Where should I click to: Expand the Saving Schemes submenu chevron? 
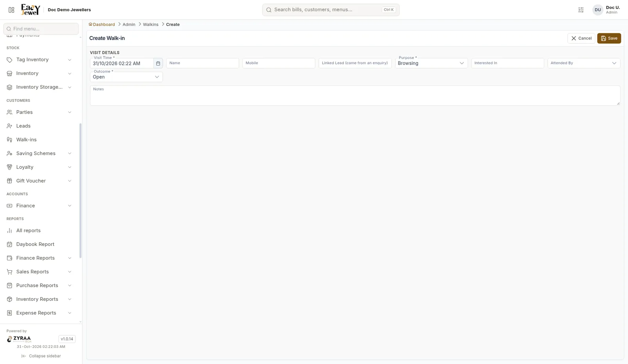click(69, 153)
